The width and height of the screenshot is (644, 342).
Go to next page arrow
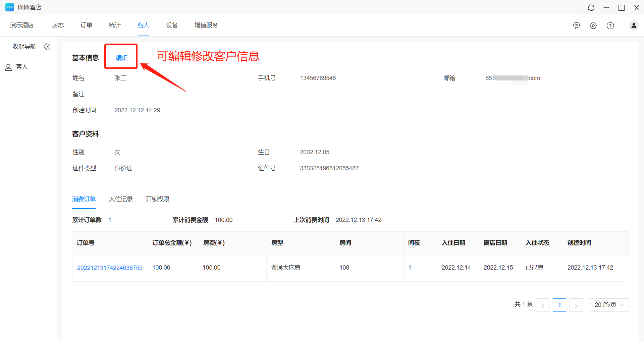point(576,305)
